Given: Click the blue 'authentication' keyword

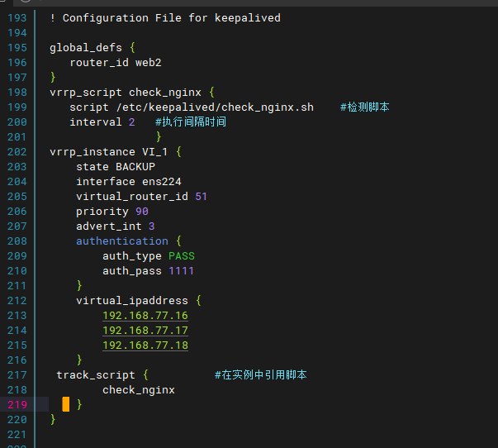Looking at the screenshot, I should click(122, 241).
